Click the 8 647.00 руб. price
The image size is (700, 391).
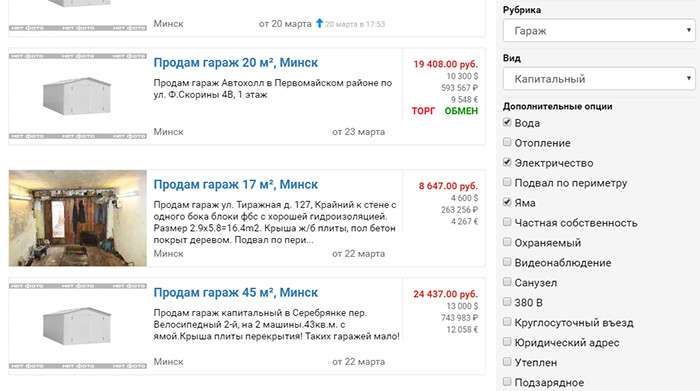448,186
